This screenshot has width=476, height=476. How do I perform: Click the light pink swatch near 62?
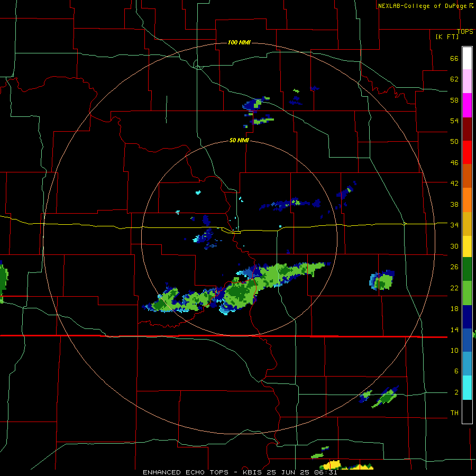pos(467,81)
